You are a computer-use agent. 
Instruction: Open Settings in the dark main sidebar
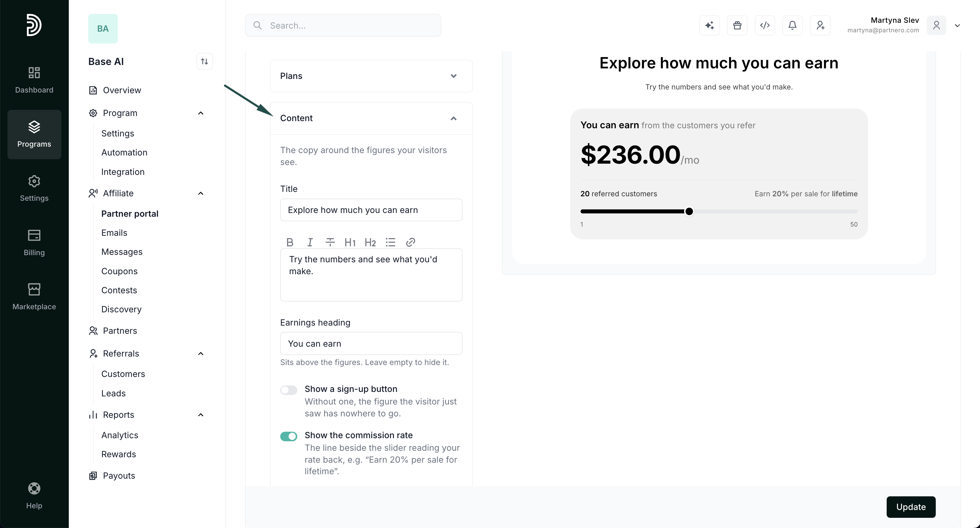[34, 188]
